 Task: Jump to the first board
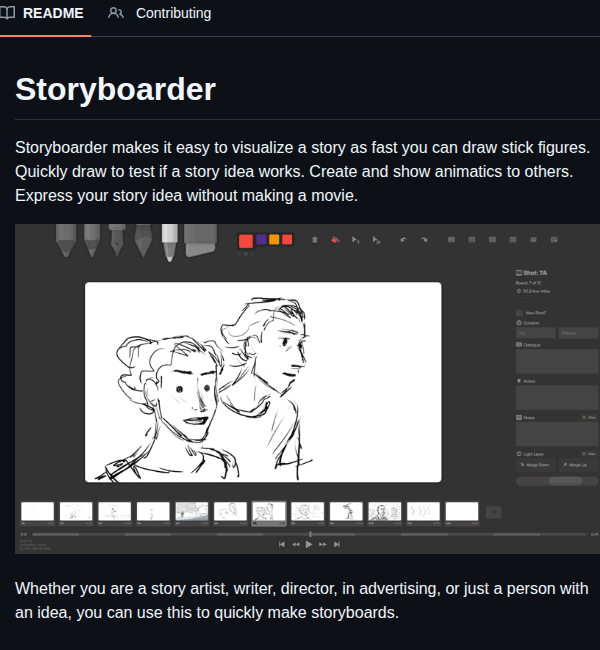pos(282,544)
